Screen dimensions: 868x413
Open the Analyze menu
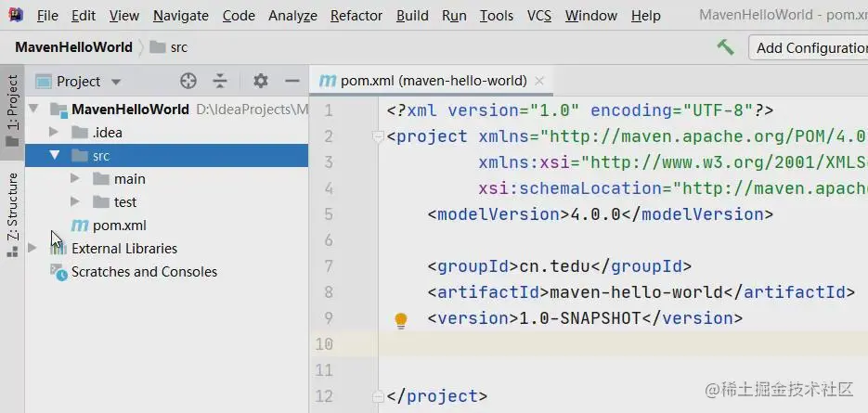pyautogui.click(x=292, y=16)
